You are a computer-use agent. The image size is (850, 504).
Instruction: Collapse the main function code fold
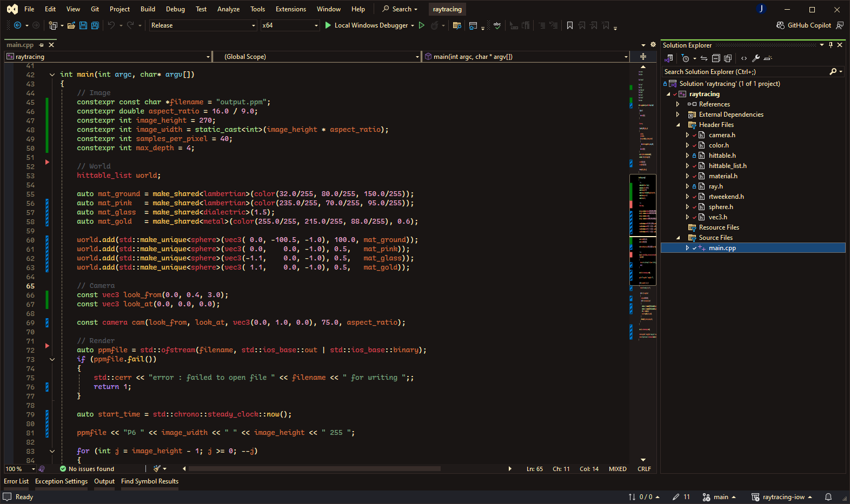tap(52, 75)
